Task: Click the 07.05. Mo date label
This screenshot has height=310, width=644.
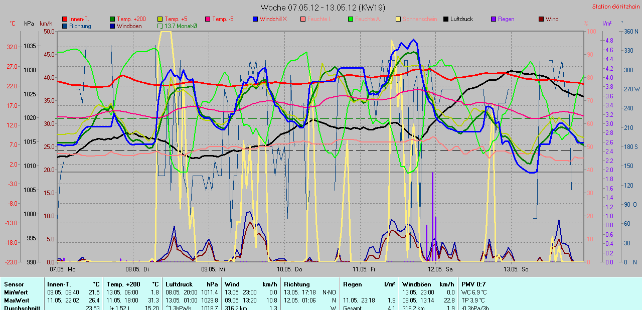Action: pos(63,269)
